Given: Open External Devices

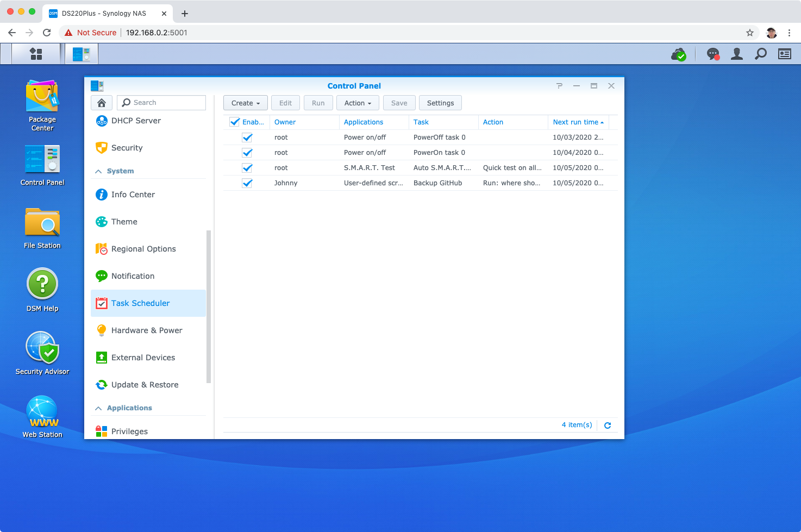Looking at the screenshot, I should tap(148, 358).
